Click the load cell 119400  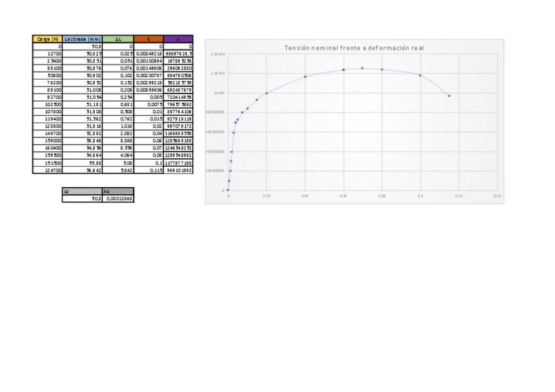point(47,119)
